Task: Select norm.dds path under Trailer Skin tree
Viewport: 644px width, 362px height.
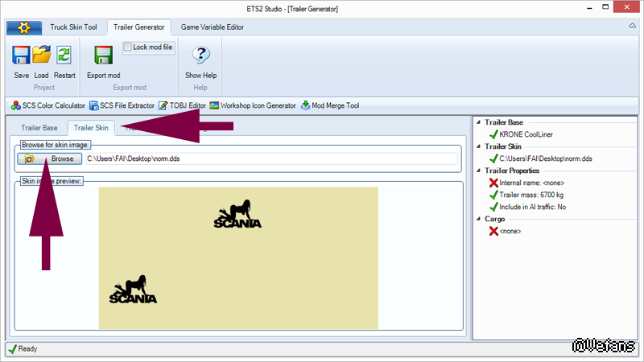Action: 546,158
